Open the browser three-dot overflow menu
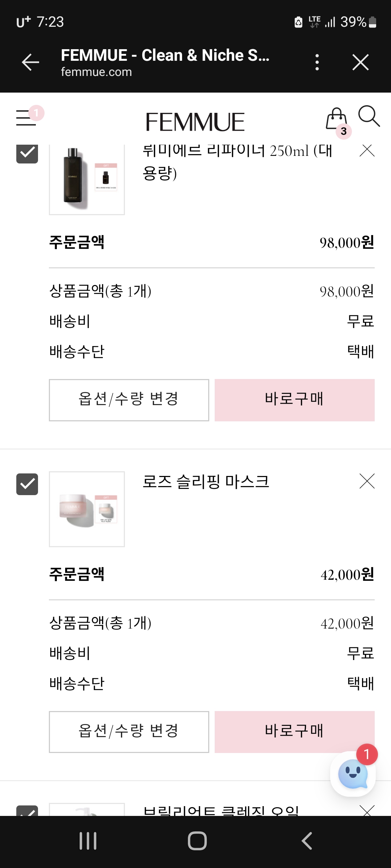The height and width of the screenshot is (868, 391). 317,62
